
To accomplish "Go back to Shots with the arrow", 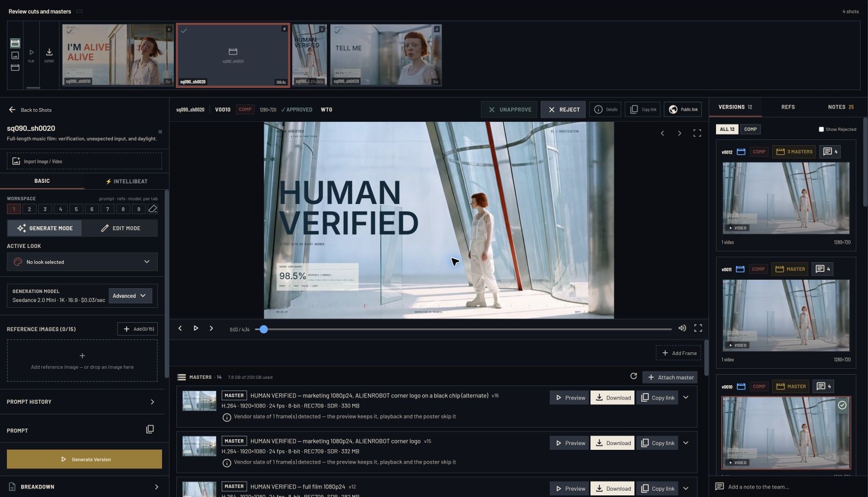I will (12, 110).
